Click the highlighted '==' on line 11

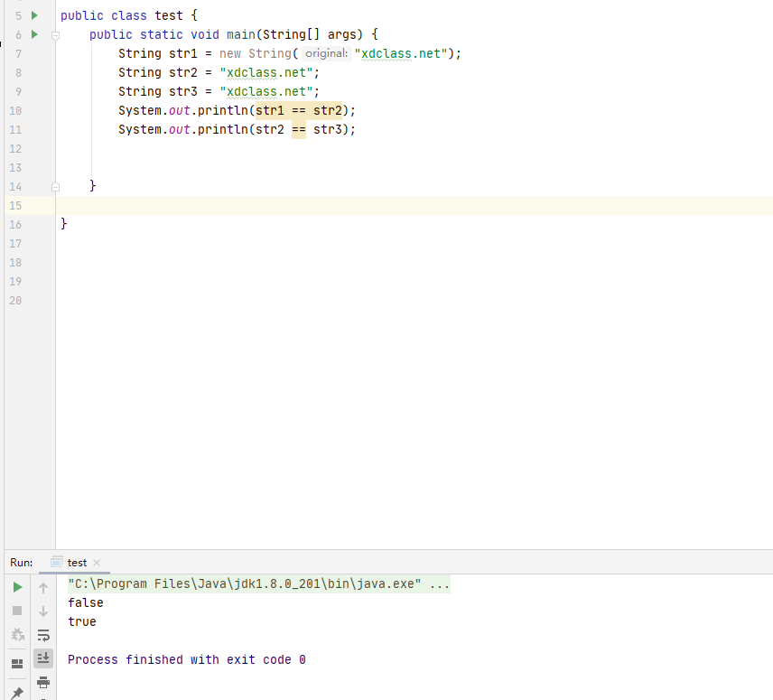[x=299, y=130]
